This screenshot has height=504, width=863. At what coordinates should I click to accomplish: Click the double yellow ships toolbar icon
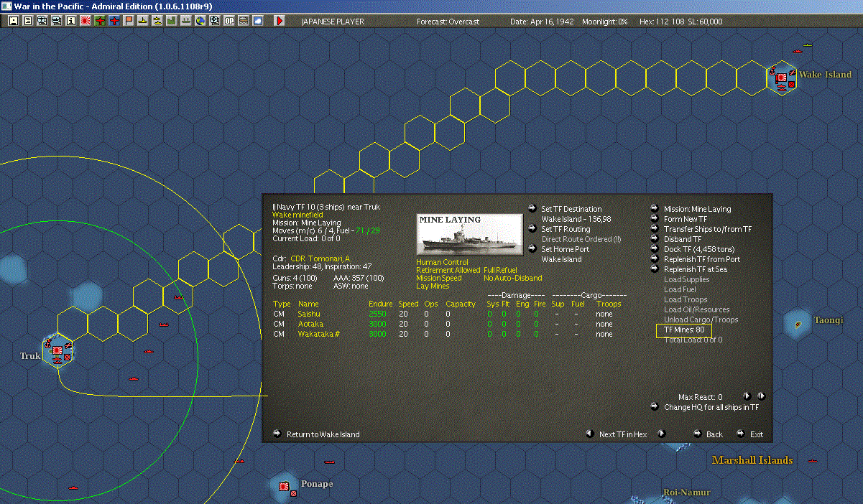pyautogui.click(x=157, y=21)
